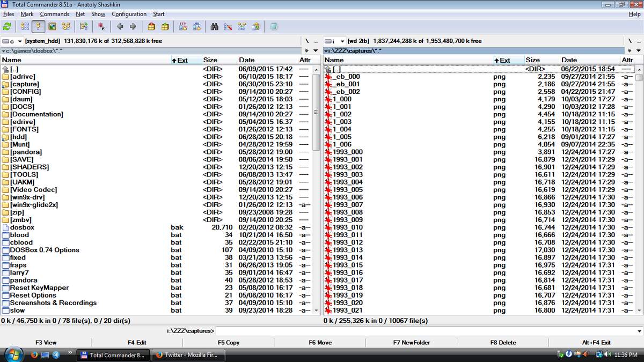Switch to brief file names view icon
Viewport: 644px width, 362px height.
pos(25,26)
